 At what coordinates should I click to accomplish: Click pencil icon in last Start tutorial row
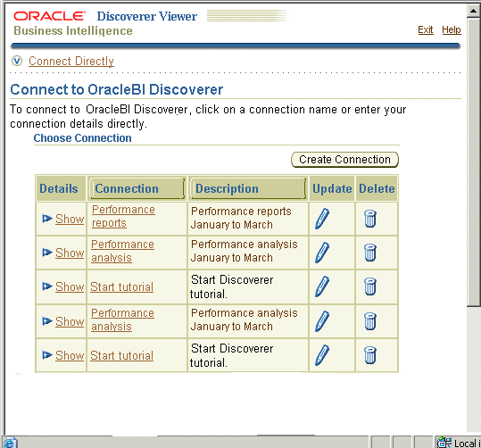click(322, 355)
